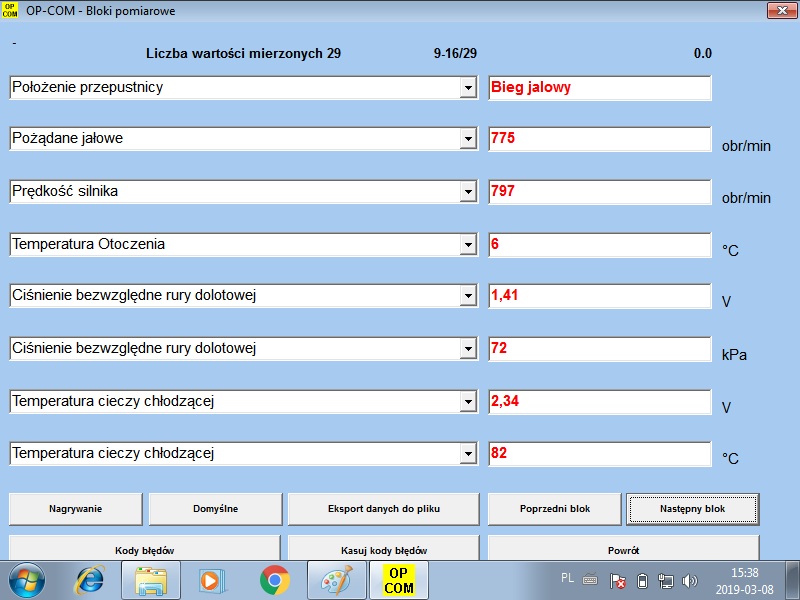This screenshot has width=800, height=600.
Task: Advance to Następny blok
Action: [692, 509]
